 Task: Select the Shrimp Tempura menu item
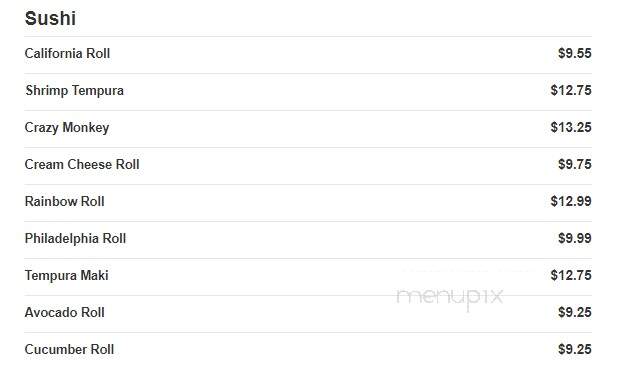tap(75, 91)
